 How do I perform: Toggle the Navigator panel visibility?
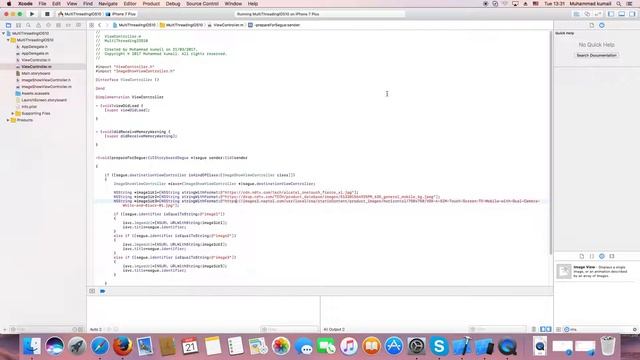611,14
